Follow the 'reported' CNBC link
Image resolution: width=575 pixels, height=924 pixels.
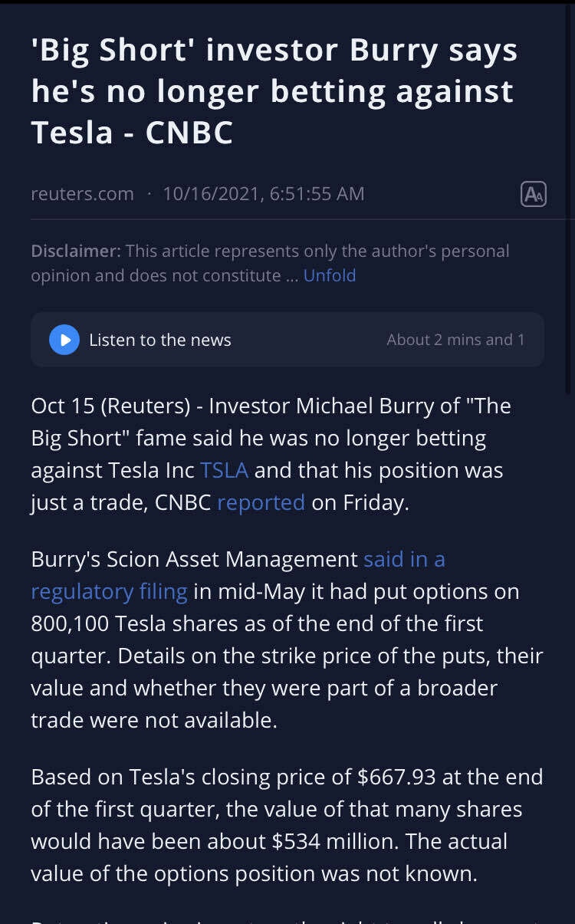[x=261, y=502]
